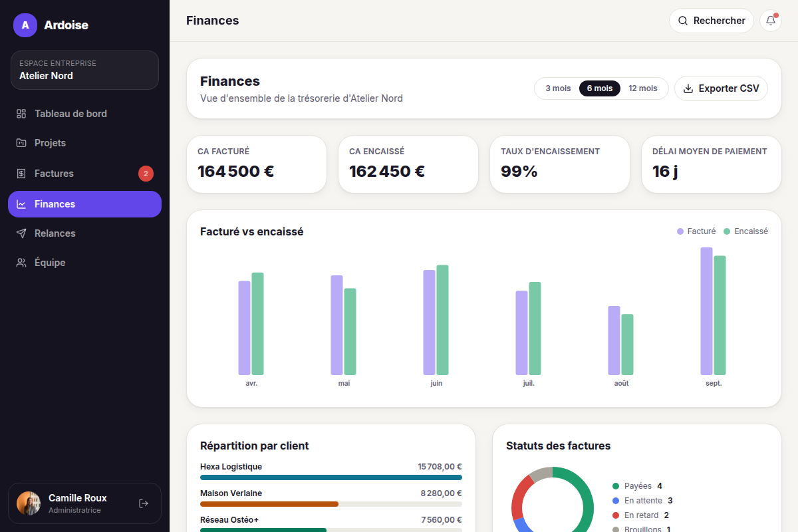Click the Taux d'encaissement card

coord(560,164)
